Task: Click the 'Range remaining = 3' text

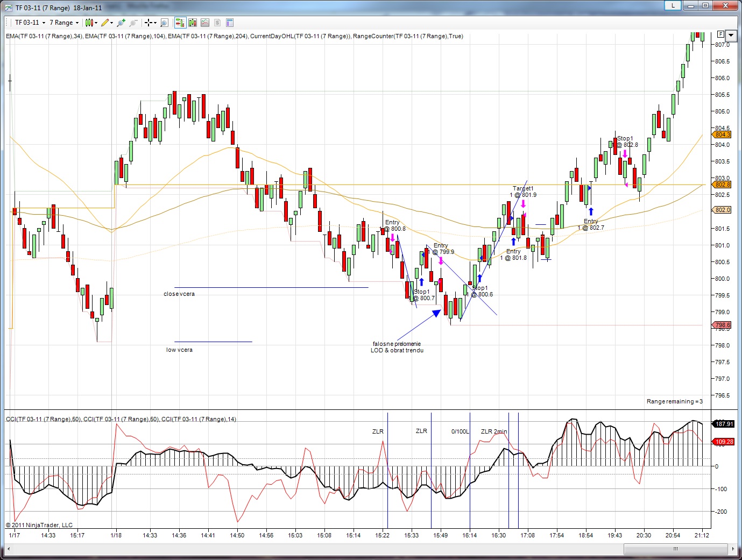Action: 675,401
